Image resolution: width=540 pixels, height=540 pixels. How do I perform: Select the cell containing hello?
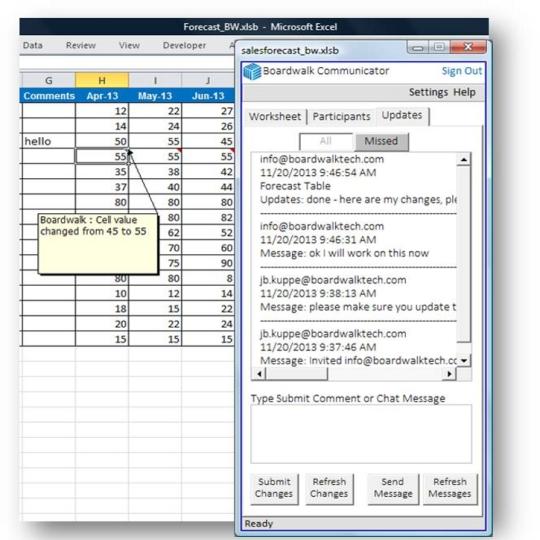tap(49, 141)
